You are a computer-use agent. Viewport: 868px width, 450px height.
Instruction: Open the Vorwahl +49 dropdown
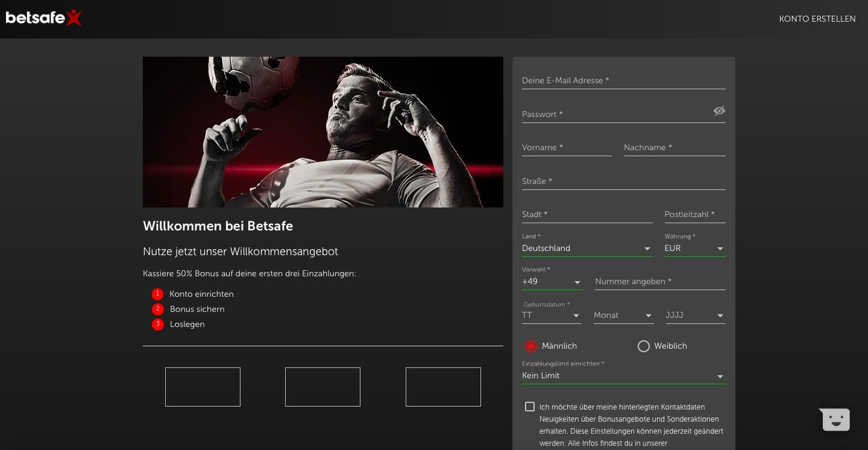click(x=552, y=282)
